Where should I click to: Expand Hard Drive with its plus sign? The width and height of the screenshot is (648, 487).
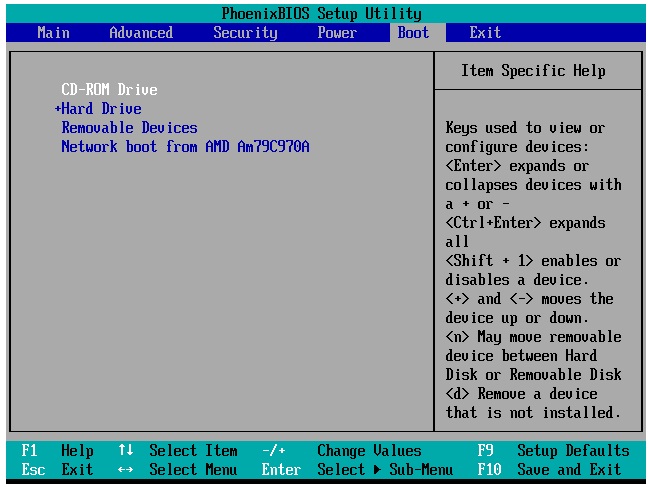point(58,109)
